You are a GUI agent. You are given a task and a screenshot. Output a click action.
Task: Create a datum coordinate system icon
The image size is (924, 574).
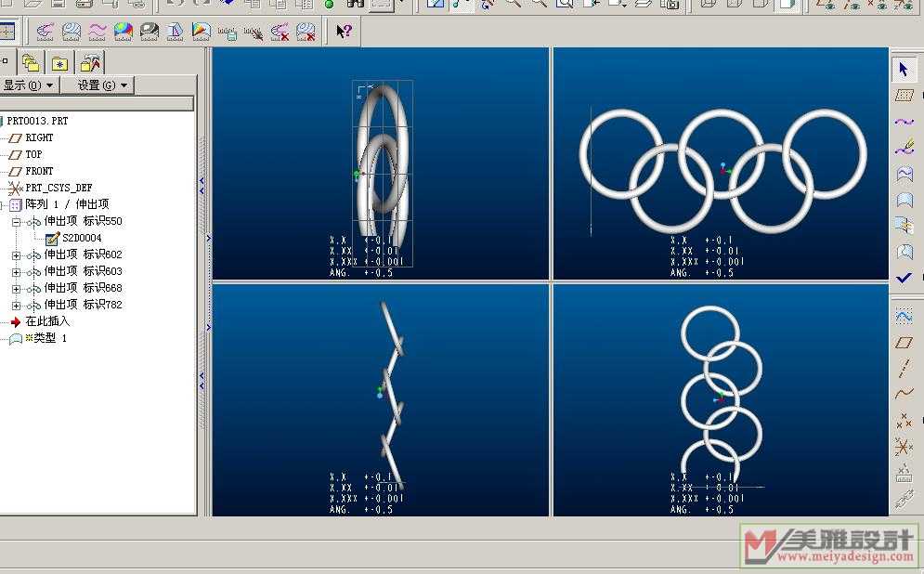904,446
